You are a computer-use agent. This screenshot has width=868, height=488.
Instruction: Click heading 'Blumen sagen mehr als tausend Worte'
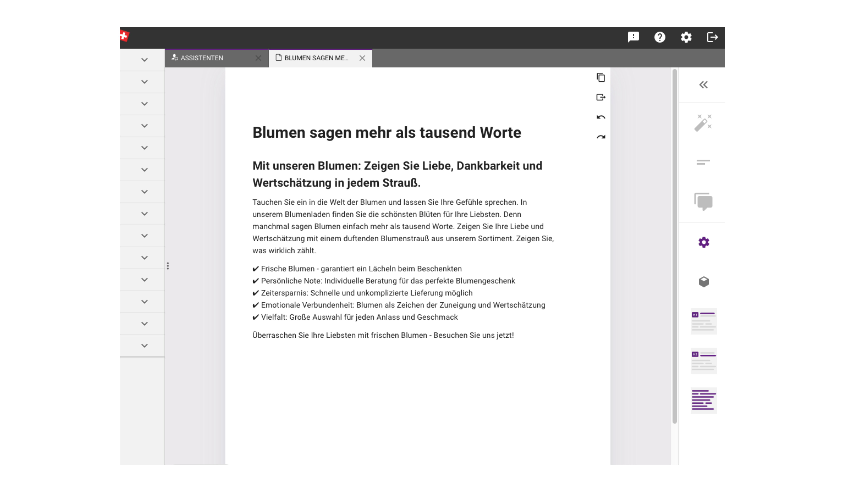coord(387,133)
